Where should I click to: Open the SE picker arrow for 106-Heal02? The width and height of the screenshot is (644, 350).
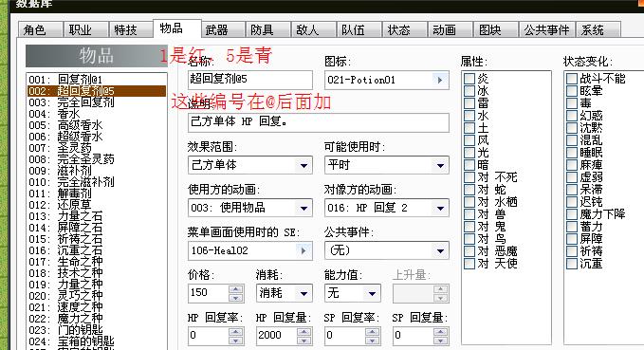pyautogui.click(x=304, y=250)
